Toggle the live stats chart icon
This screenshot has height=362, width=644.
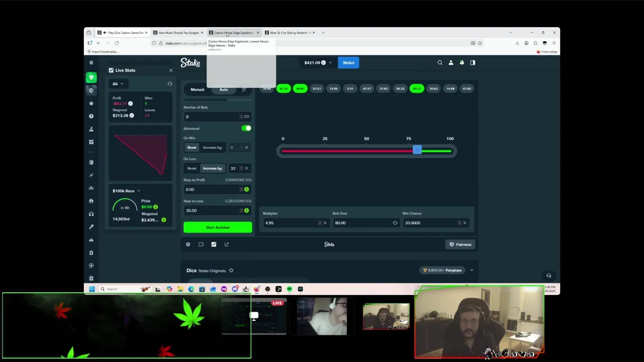click(214, 244)
